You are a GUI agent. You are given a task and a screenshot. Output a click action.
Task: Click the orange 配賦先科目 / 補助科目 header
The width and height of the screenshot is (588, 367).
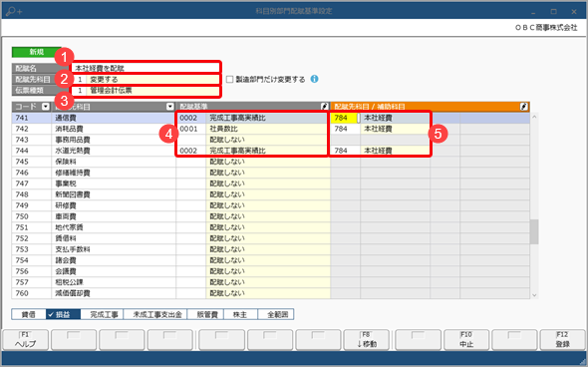click(x=431, y=107)
